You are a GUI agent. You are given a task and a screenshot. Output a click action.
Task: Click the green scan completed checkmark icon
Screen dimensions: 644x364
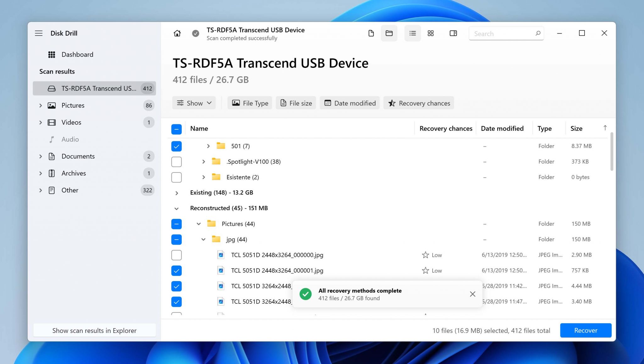coord(195,33)
